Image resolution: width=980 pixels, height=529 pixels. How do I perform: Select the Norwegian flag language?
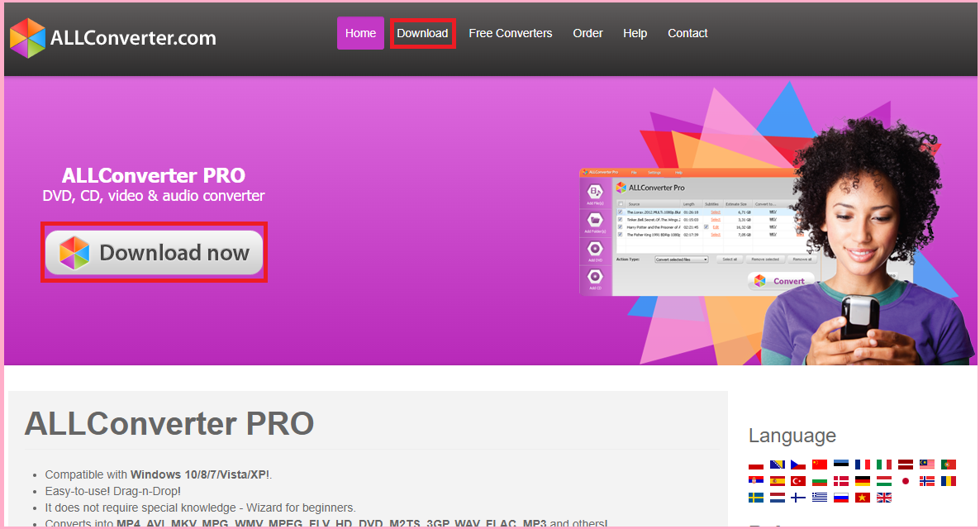[927, 481]
